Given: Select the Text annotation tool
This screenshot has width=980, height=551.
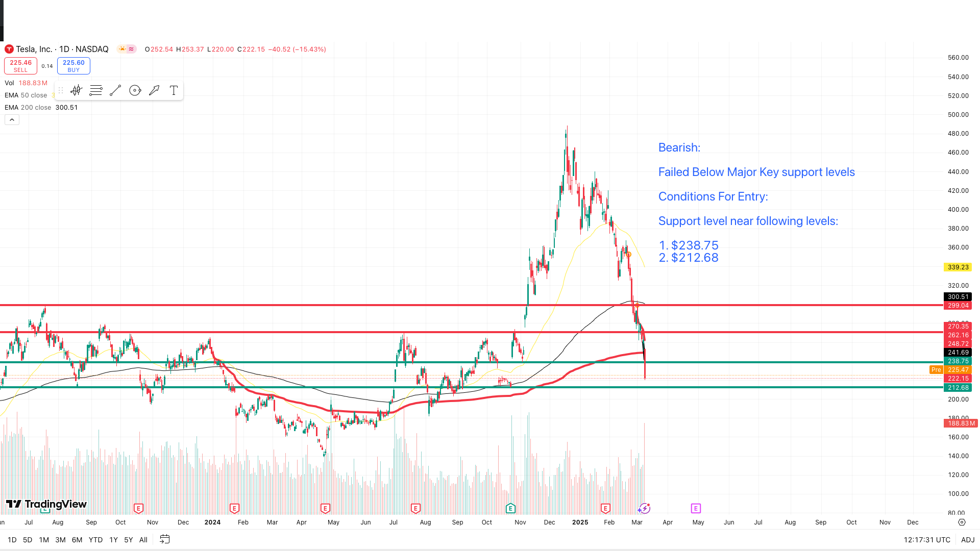Looking at the screenshot, I should click(x=174, y=90).
